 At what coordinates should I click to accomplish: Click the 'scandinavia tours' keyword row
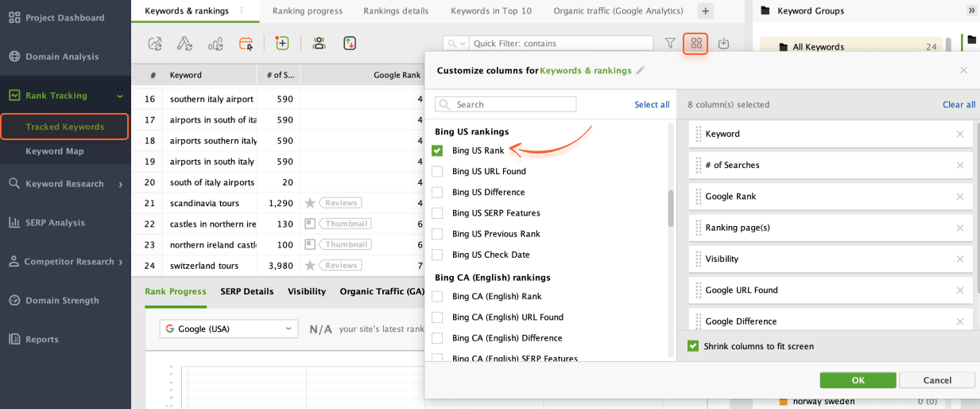[278, 203]
